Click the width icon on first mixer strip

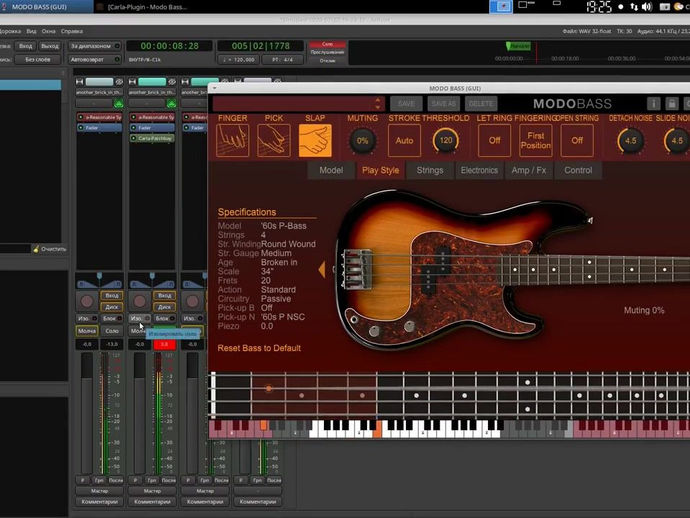point(80,82)
